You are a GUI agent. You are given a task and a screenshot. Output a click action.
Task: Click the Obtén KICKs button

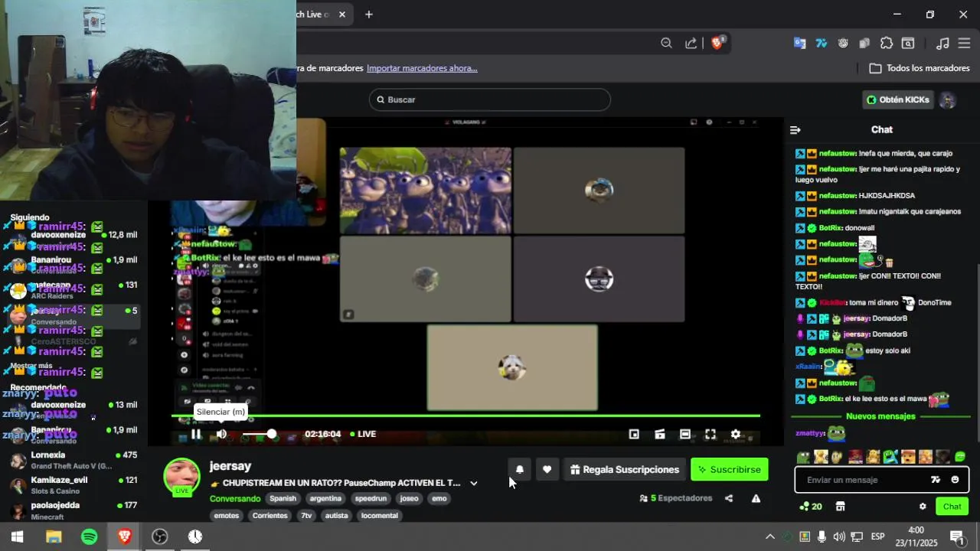click(898, 99)
